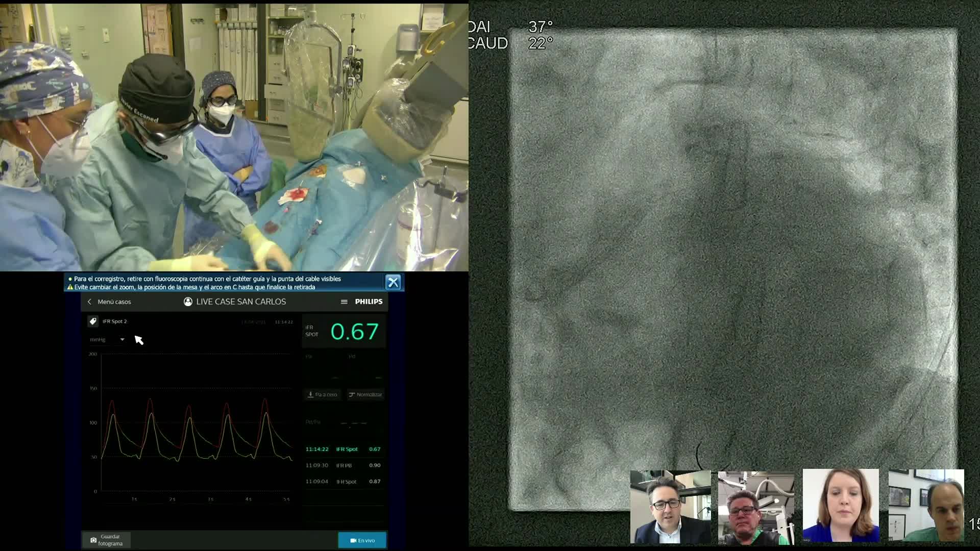Click the tag icon beside iFR Spot 2
980x551 pixels.
[x=93, y=321]
